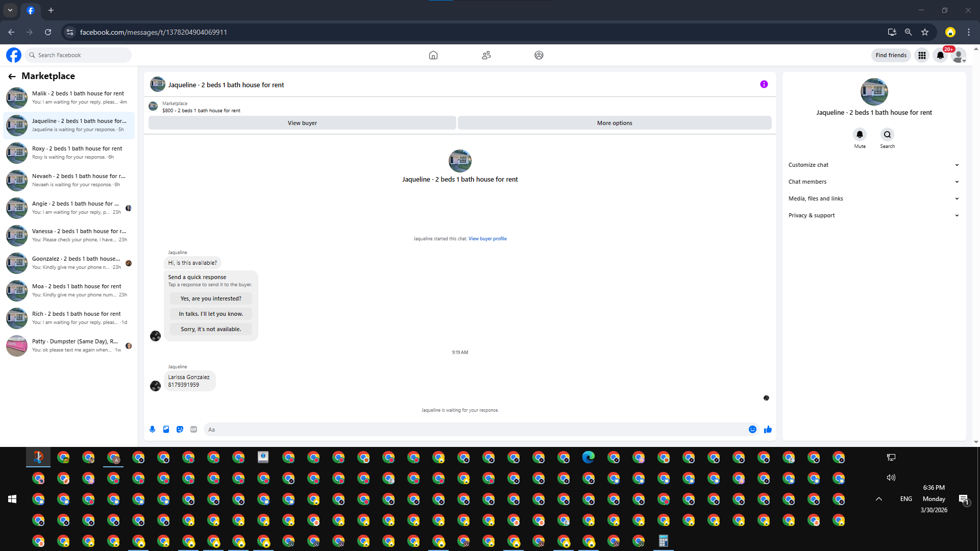
Task: Send a thumbs up like
Action: click(768, 430)
